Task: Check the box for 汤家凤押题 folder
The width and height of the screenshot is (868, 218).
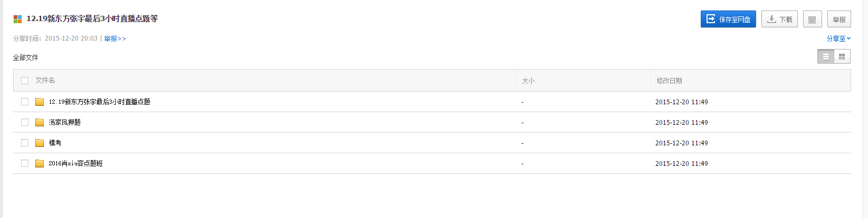Action: point(25,123)
